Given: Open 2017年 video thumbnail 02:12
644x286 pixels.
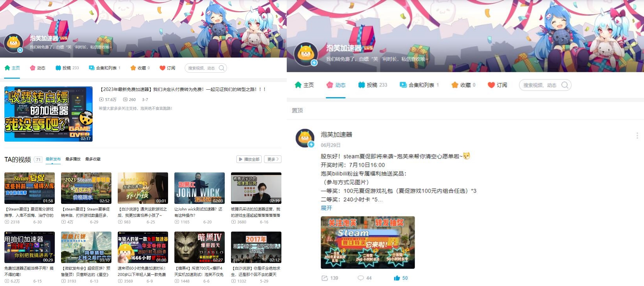Looking at the screenshot, I should click(x=256, y=247).
